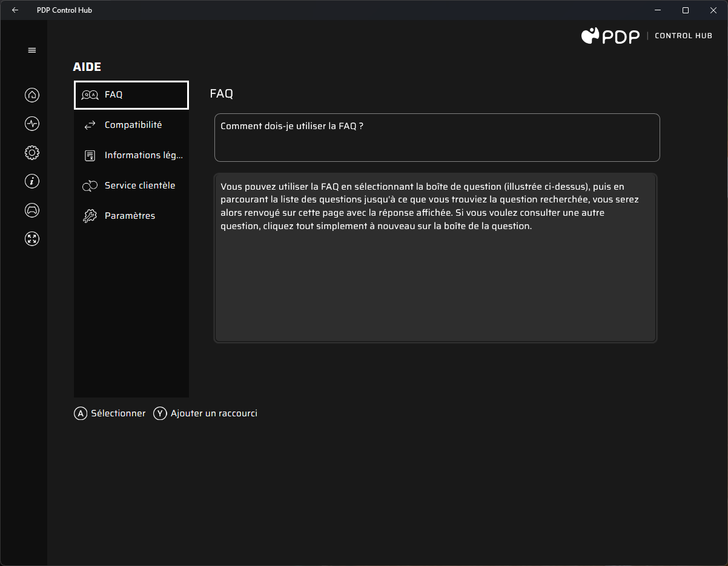This screenshot has height=566, width=728.
Task: Minimize the PDP Control Hub window
Action: tap(658, 10)
